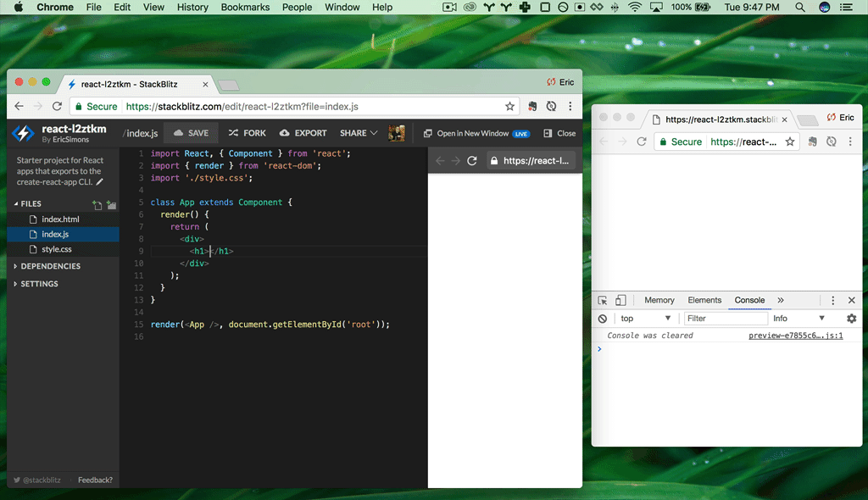This screenshot has height=500, width=868.
Task: Click the StackBlitz lightning logo
Action: coord(23,133)
